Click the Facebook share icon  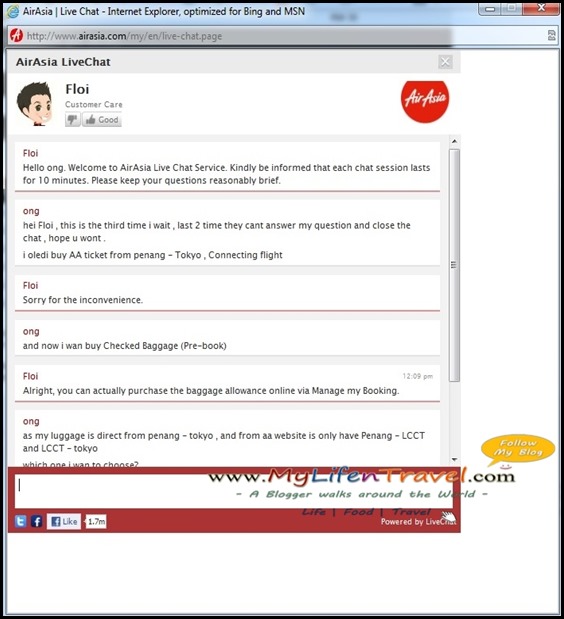(x=37, y=521)
